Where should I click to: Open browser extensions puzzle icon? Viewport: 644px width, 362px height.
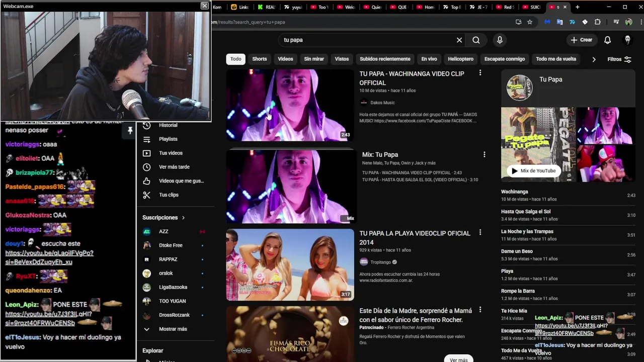(598, 22)
